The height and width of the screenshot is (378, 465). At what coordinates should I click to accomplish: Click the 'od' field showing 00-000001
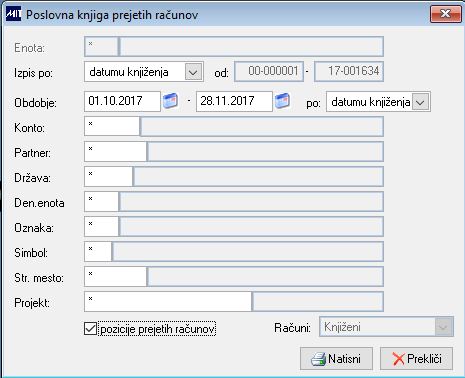269,71
